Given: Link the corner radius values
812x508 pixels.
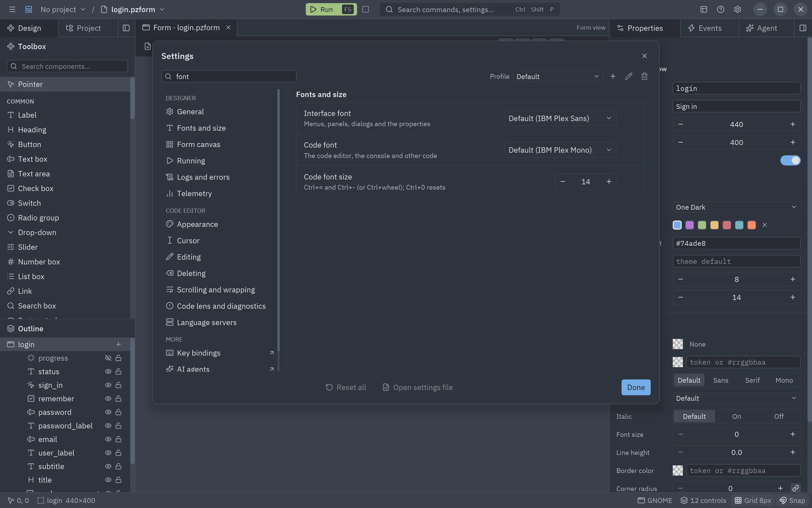Looking at the screenshot, I should coord(795,488).
